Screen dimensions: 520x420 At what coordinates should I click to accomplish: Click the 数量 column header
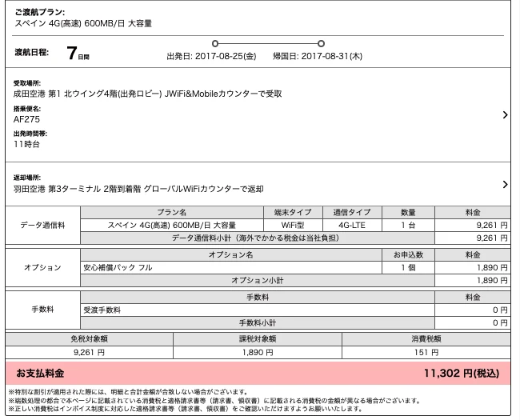(x=408, y=212)
